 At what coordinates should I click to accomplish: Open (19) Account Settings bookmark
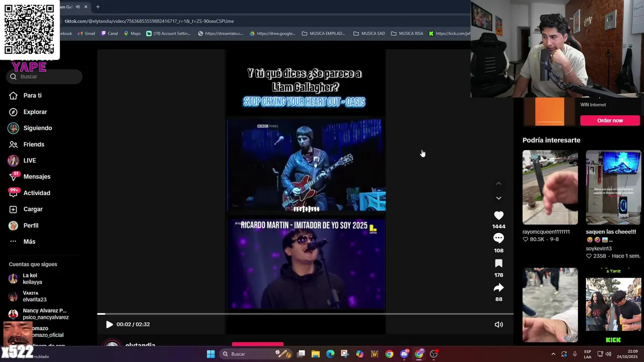pos(169,34)
